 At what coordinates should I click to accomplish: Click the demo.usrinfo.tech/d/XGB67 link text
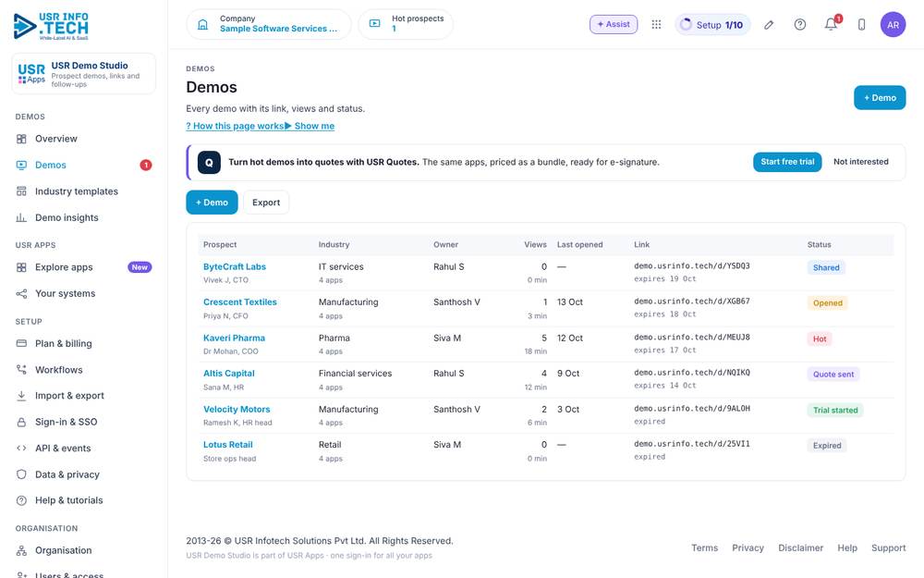pos(692,301)
